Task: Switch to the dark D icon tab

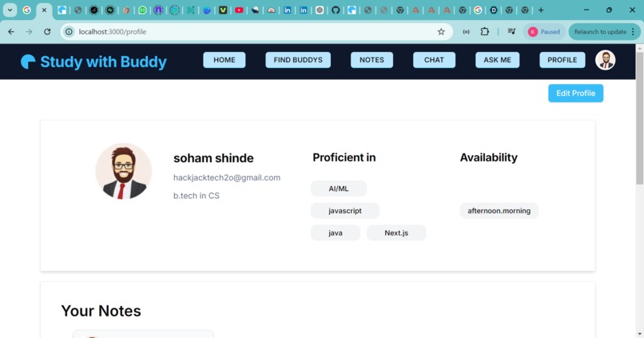Action: 494,10
